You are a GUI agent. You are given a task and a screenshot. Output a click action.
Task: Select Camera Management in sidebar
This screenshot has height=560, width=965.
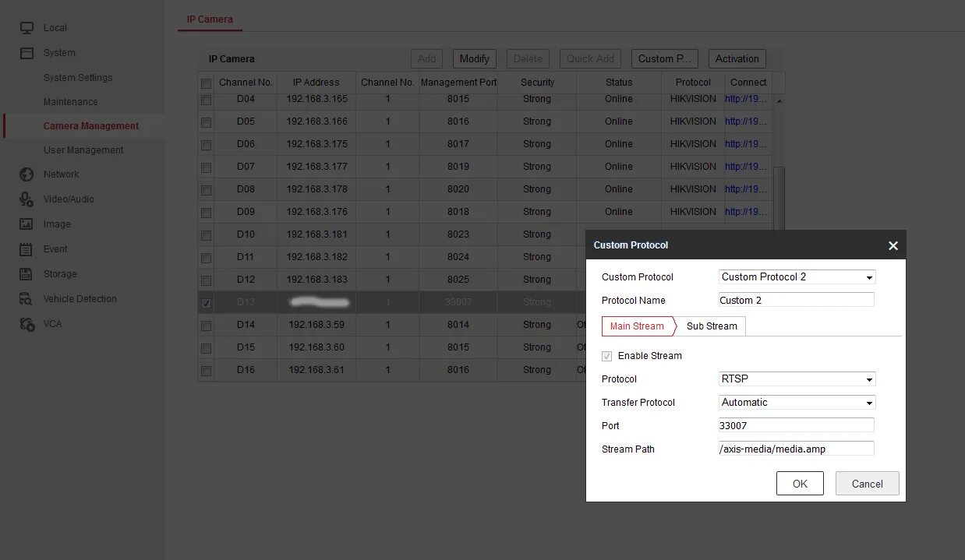pyautogui.click(x=91, y=126)
